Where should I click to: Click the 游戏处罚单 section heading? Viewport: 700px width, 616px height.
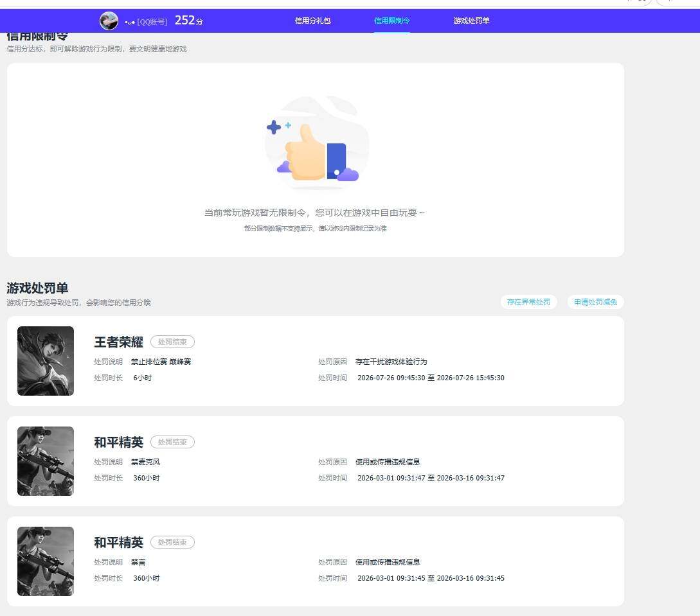click(x=37, y=288)
